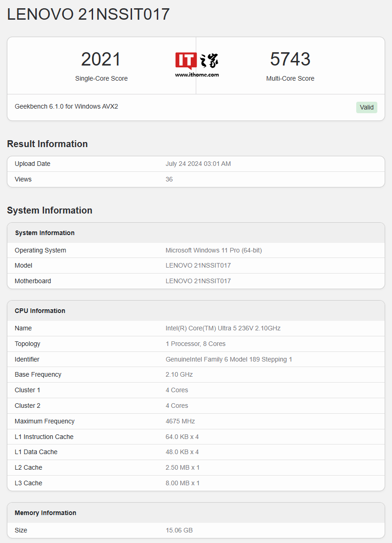Click the Motherboard row value
The image size is (392, 543).
[x=198, y=281]
